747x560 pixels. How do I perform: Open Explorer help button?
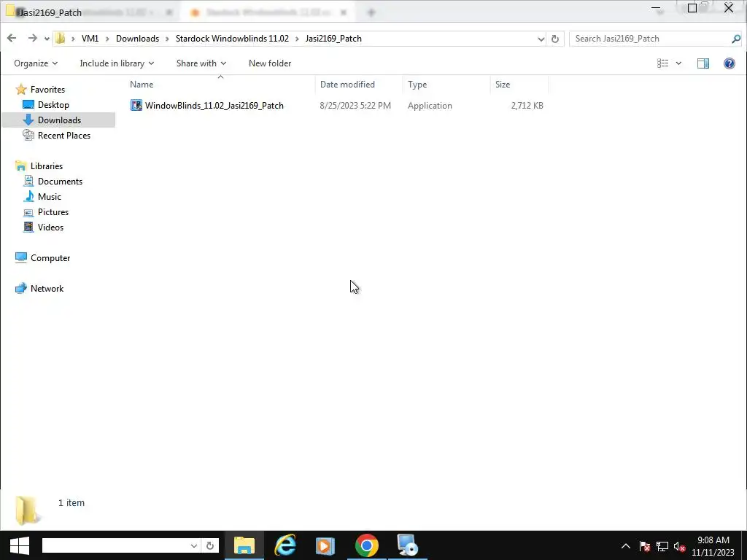(x=729, y=63)
